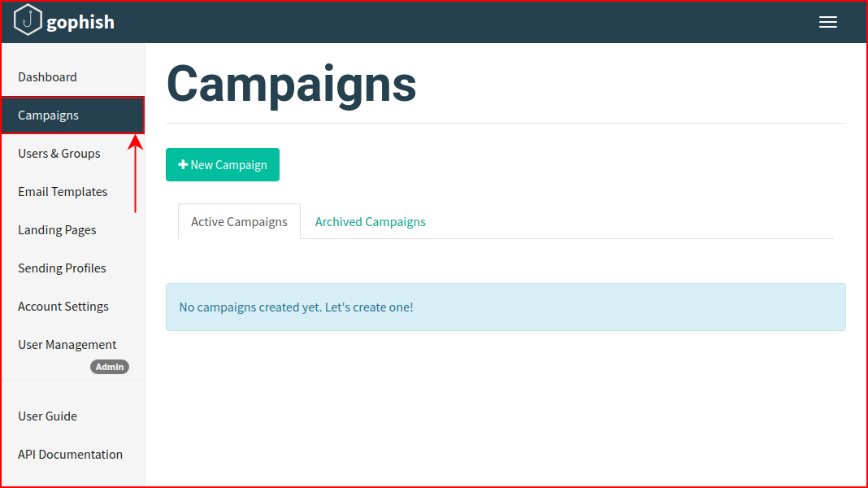Select Campaigns in the sidebar
This screenshot has width=868, height=488.
point(72,115)
